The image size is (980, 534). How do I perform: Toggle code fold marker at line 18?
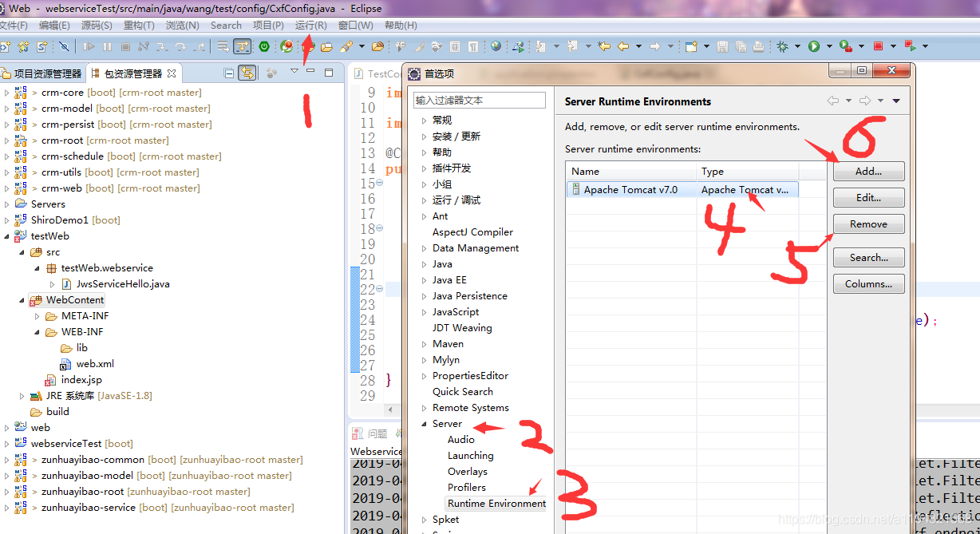coord(380,228)
